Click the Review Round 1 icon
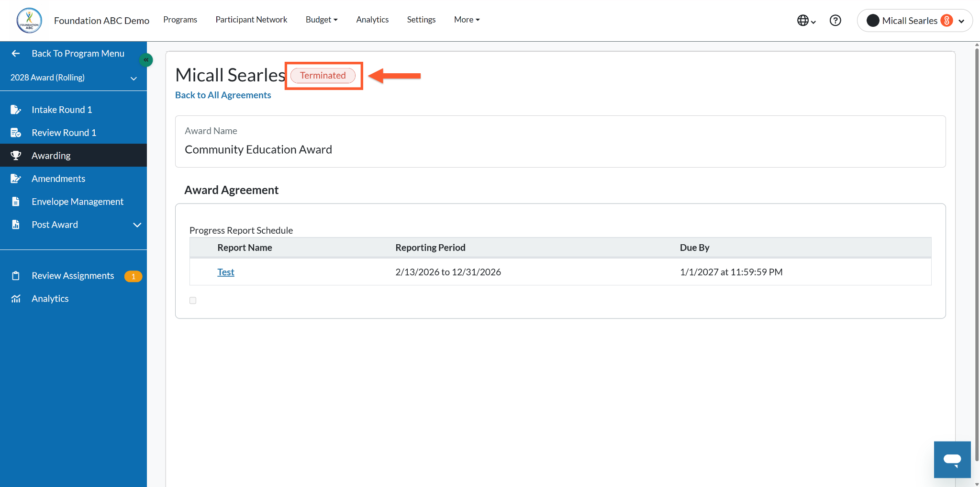Viewport: 980px width, 487px height. pos(16,133)
